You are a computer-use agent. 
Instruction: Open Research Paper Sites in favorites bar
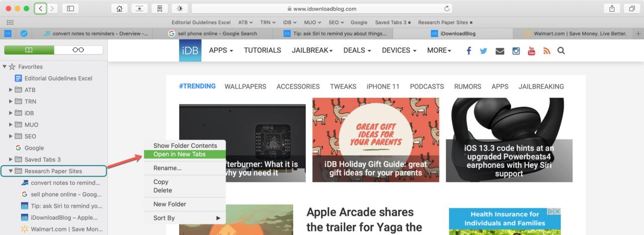click(x=445, y=23)
